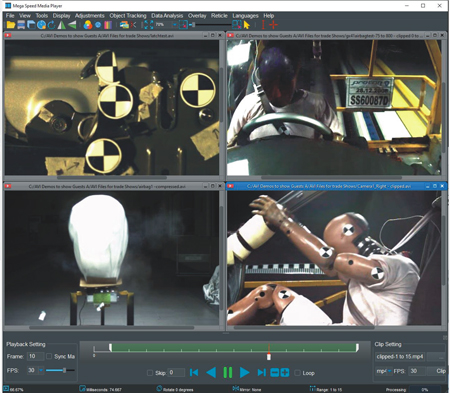Viewport: 450px width, 393px height.
Task: Open a file with the folder icon
Action: coord(11,25)
